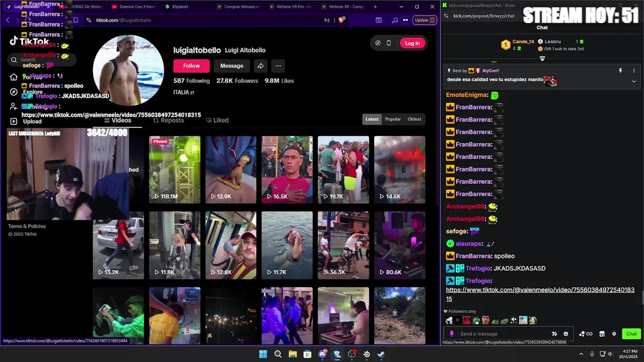Open the video with 16.5K views

coord(287,170)
